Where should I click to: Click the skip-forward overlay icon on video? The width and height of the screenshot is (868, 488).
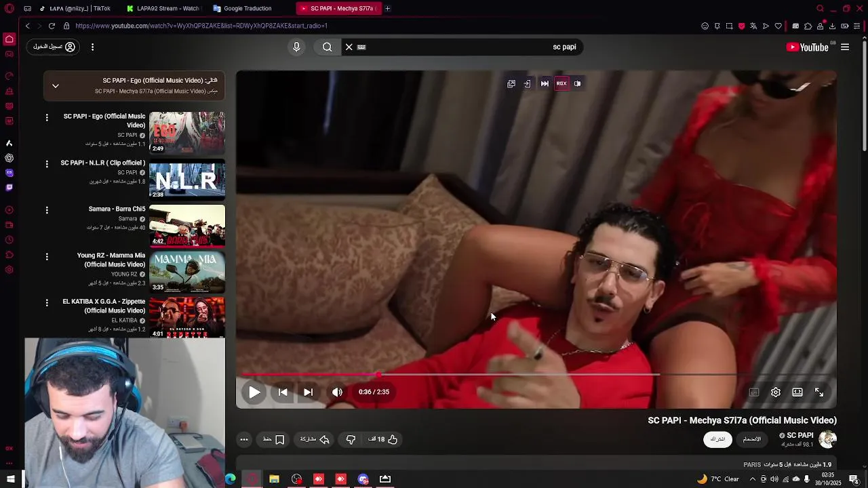pyautogui.click(x=545, y=83)
